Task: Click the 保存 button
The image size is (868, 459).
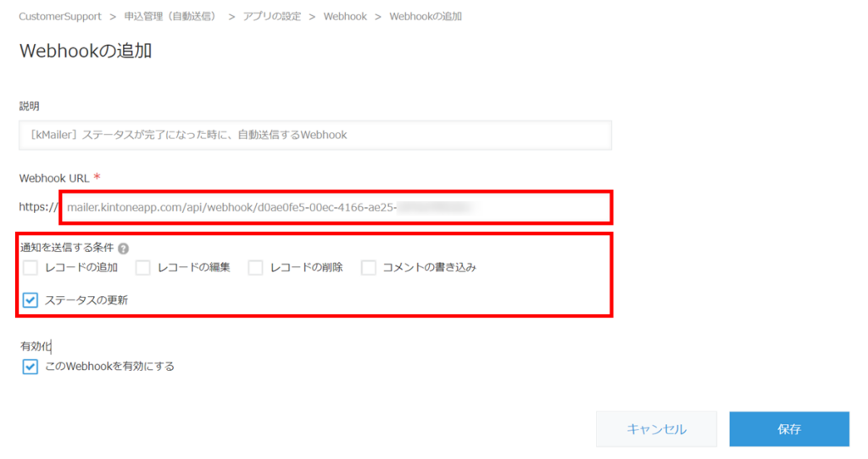Action: click(x=789, y=429)
